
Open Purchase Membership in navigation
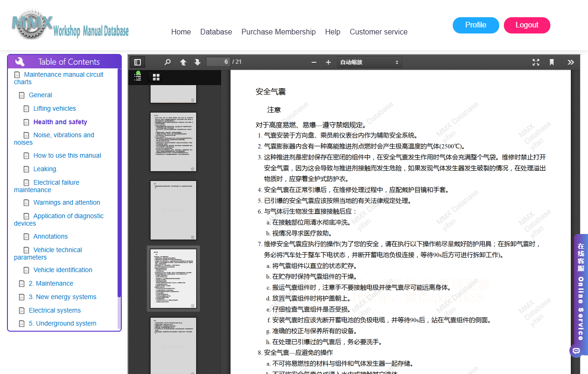(278, 32)
